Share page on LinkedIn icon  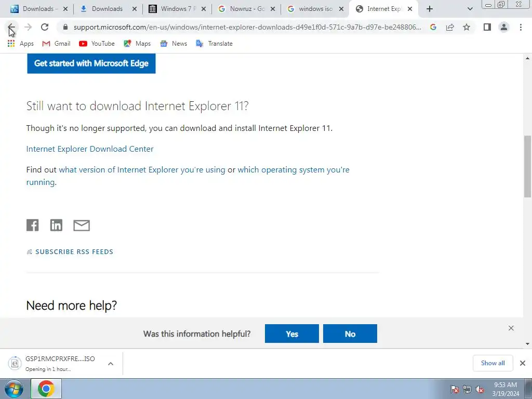(x=56, y=225)
